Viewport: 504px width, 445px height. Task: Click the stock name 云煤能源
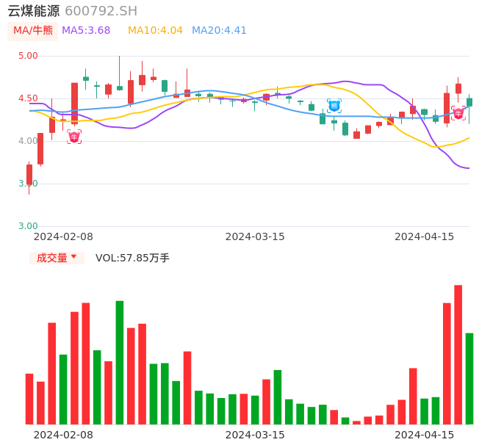pos(34,11)
